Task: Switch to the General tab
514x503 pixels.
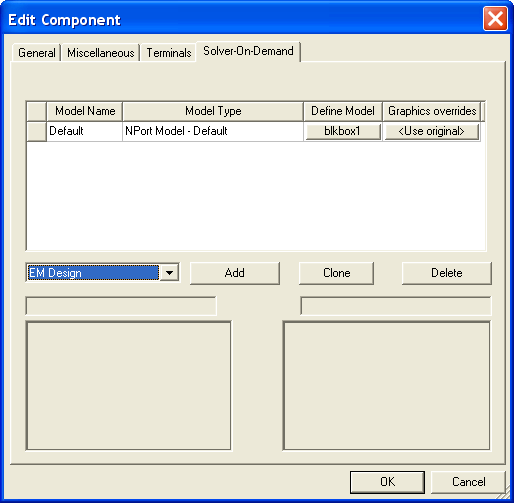Action: (36, 53)
